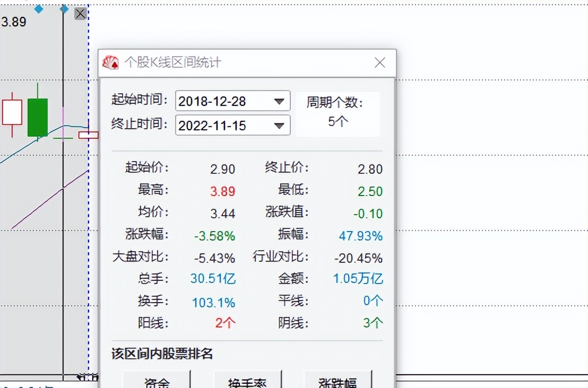Expand the 该区间内股票排名 ranking section
The width and height of the screenshot is (588, 388).
coord(162,354)
